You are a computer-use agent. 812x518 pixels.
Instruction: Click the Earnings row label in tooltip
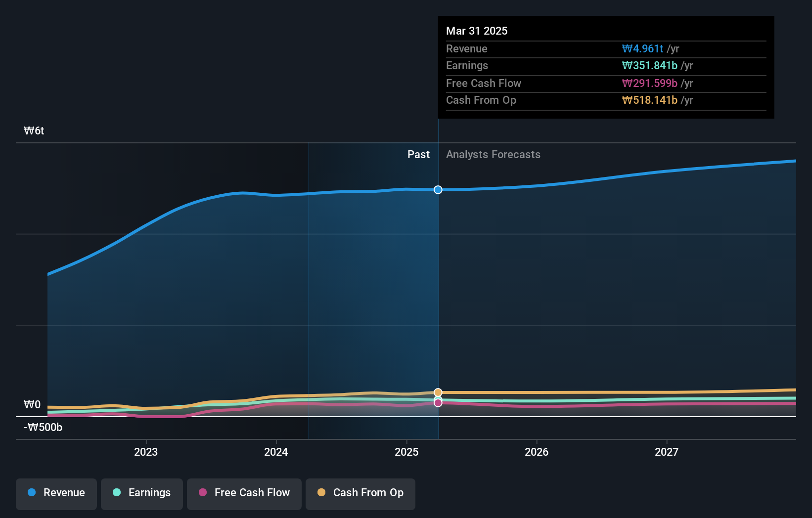coord(467,66)
